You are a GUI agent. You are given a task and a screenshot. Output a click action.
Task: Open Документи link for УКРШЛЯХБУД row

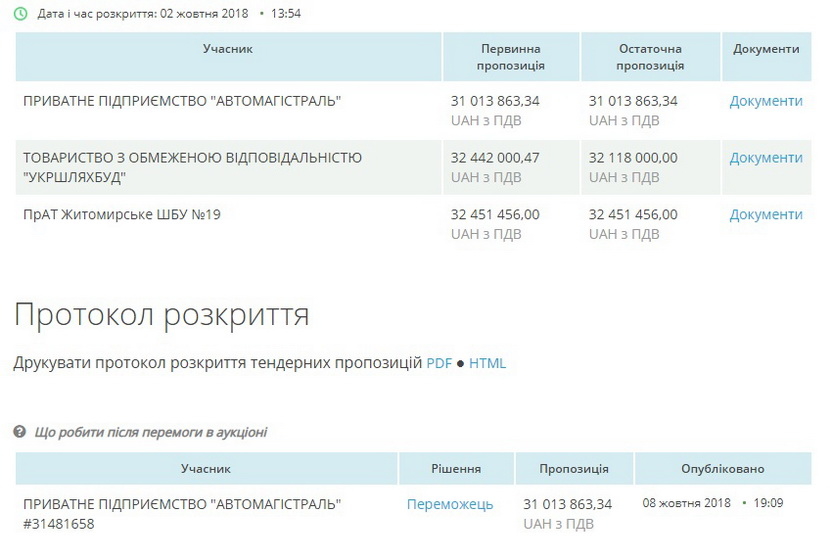[765, 158]
